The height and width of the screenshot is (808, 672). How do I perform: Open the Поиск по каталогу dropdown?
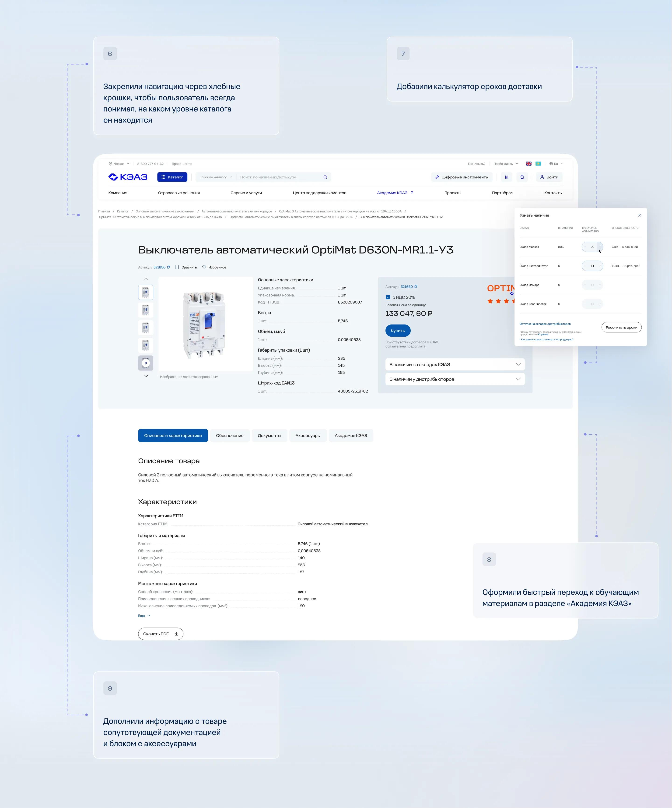(215, 177)
